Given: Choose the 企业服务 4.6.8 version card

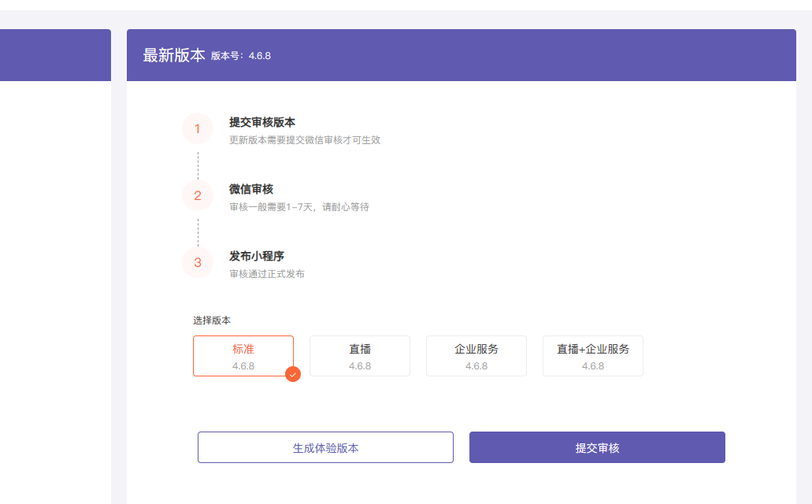Looking at the screenshot, I should 476,356.
